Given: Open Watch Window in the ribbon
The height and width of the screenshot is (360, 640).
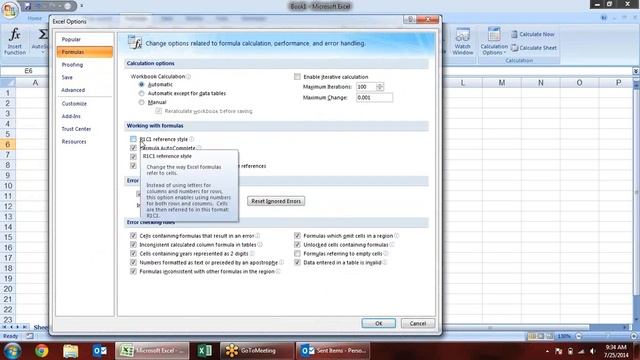Looking at the screenshot, I should pyautogui.click(x=462, y=41).
